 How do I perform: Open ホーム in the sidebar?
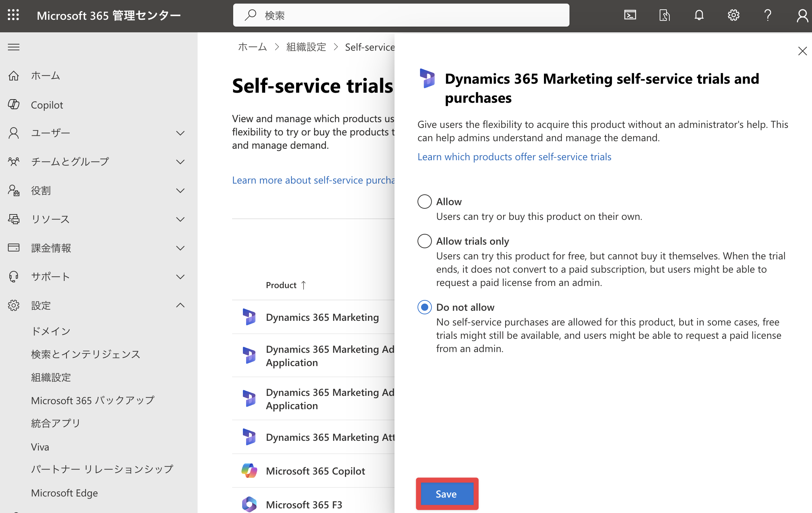[x=46, y=76]
